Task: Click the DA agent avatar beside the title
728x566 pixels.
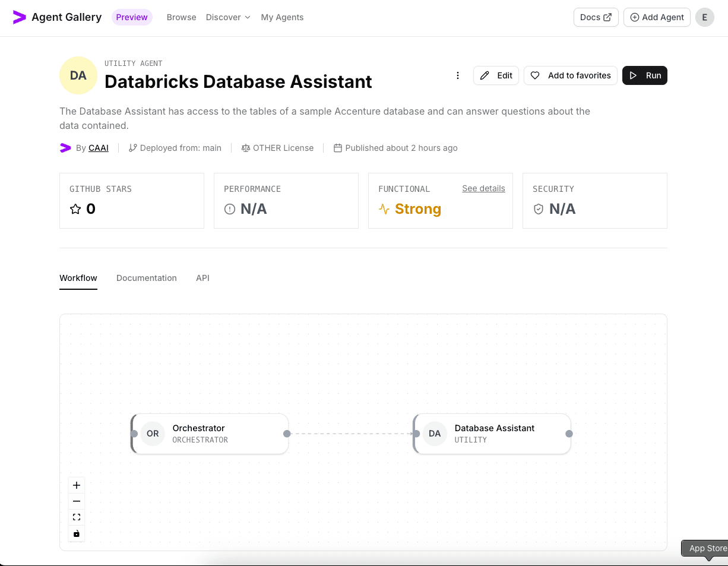Action: [x=78, y=75]
